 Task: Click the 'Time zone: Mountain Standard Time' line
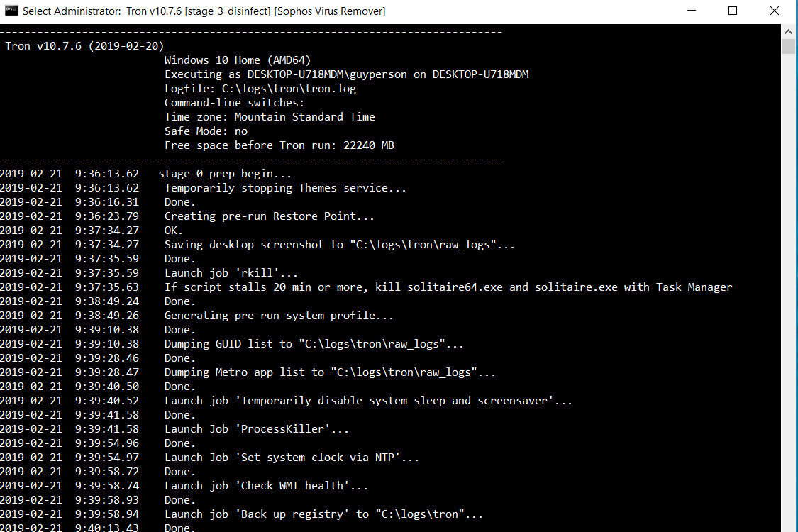[x=270, y=117]
